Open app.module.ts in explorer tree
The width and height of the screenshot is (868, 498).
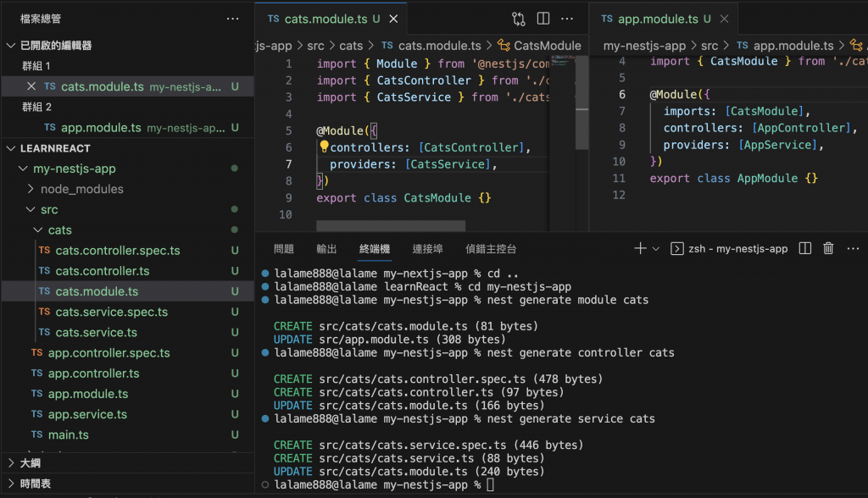pos(128,394)
